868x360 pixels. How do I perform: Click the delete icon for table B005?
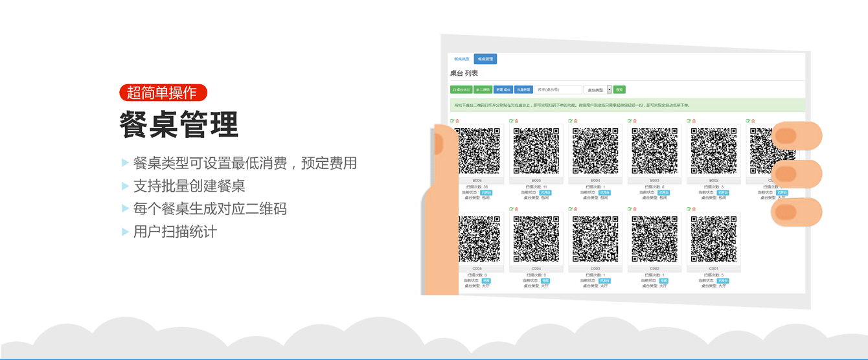click(x=516, y=121)
